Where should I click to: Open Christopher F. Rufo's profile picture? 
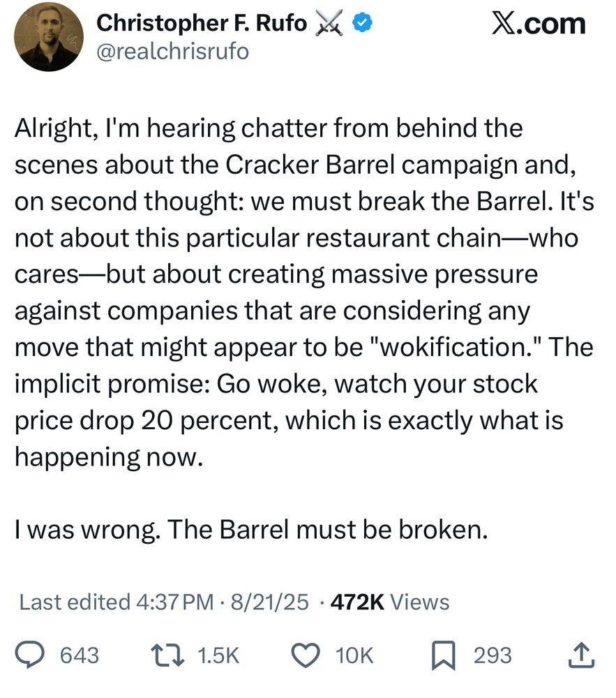tap(47, 36)
